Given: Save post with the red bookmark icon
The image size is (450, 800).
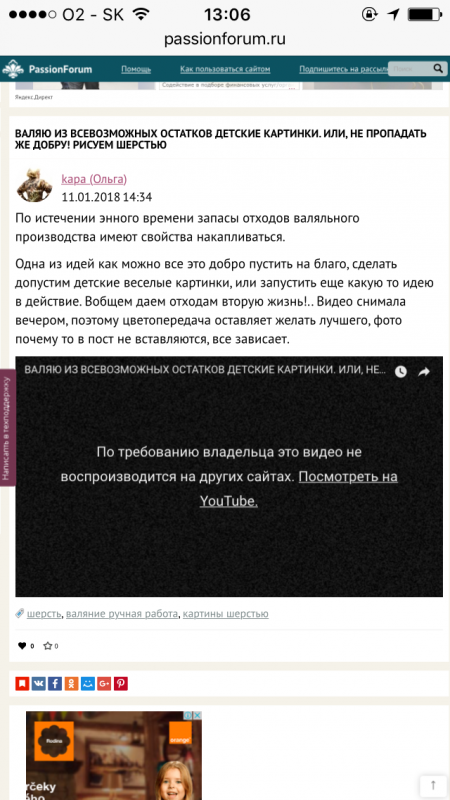Looking at the screenshot, I should pos(22,684).
